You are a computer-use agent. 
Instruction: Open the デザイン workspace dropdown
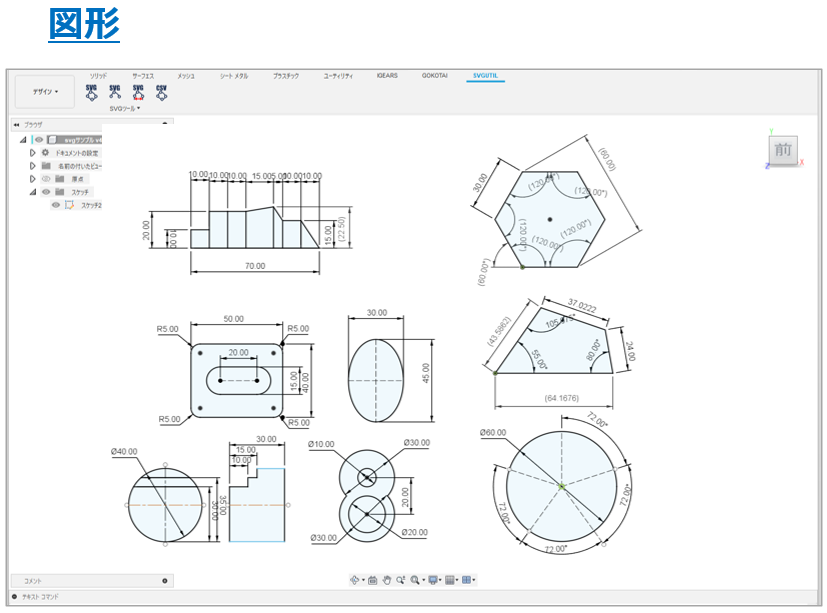(x=45, y=92)
